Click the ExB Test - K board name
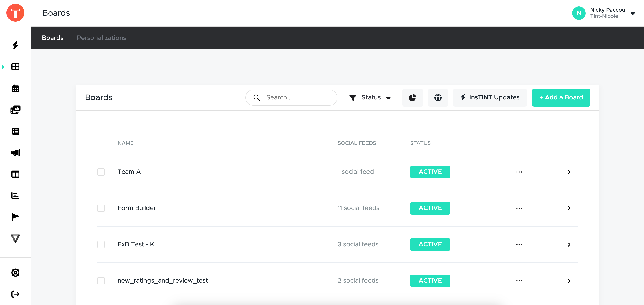Image resolution: width=644 pixels, height=305 pixels. click(136, 244)
